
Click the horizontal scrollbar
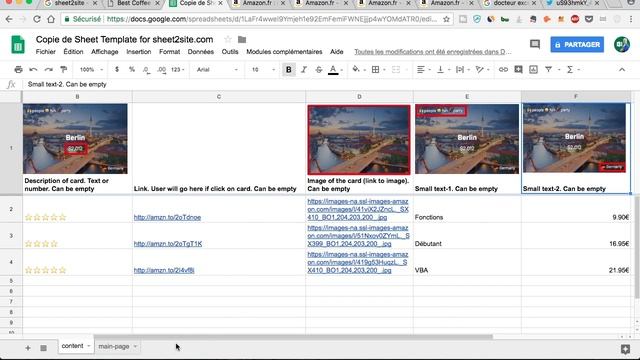click(x=293, y=337)
